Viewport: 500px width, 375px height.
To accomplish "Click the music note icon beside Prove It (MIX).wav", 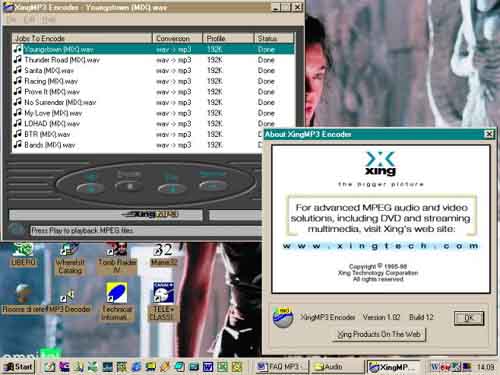I will pyautogui.click(x=18, y=92).
